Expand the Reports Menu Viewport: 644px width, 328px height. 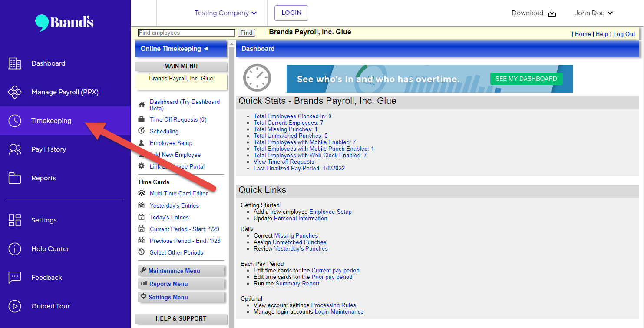pos(181,284)
